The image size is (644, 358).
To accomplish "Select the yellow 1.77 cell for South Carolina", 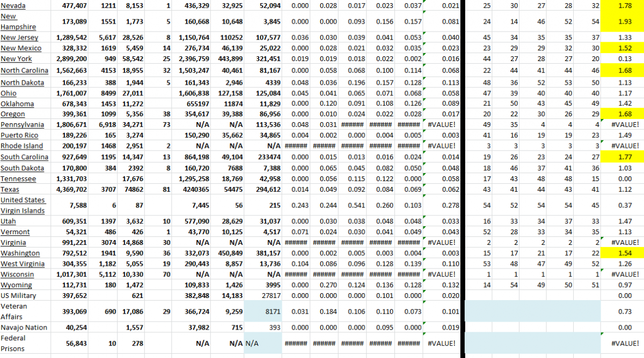I will (x=626, y=156).
